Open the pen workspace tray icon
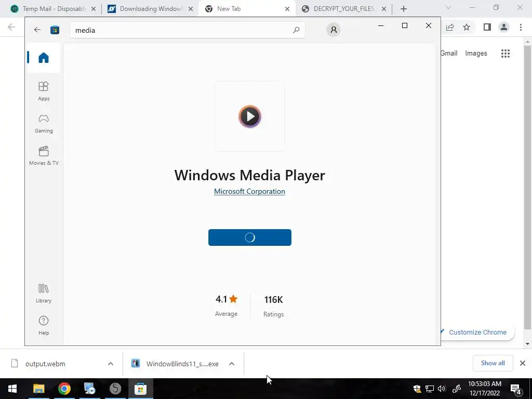This screenshot has height=399, width=532. 457,389
